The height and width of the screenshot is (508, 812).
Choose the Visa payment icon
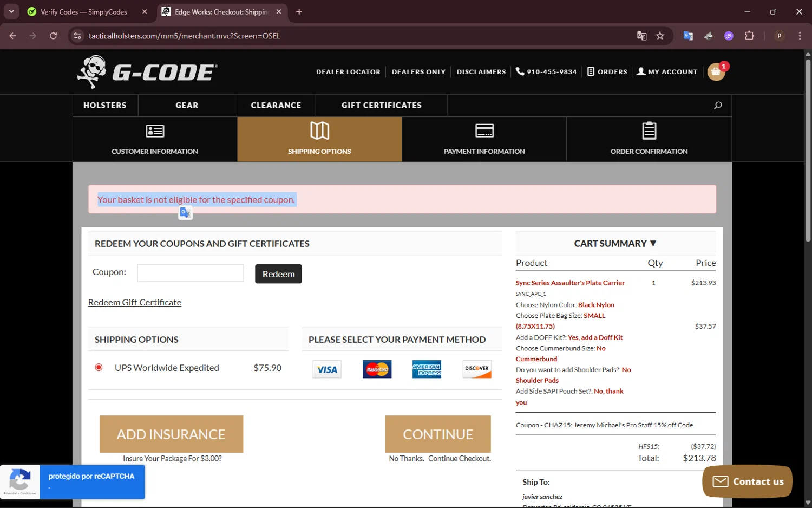point(327,369)
